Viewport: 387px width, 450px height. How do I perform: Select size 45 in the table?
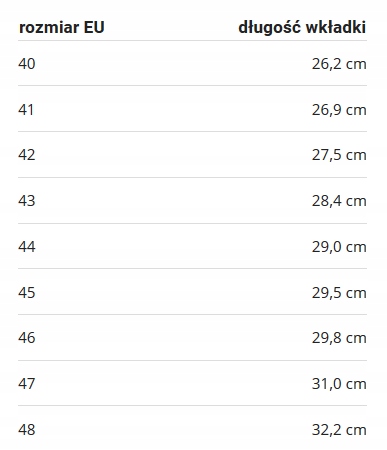[x=27, y=293]
